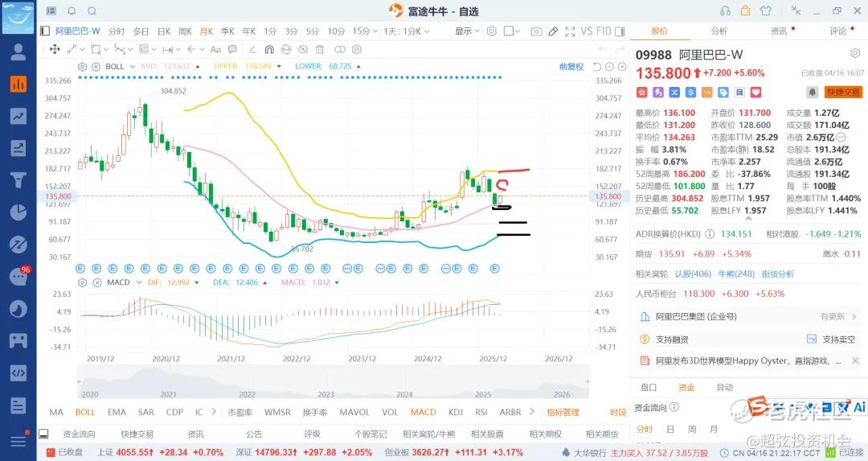Click the notification bell in title bar

72,11
